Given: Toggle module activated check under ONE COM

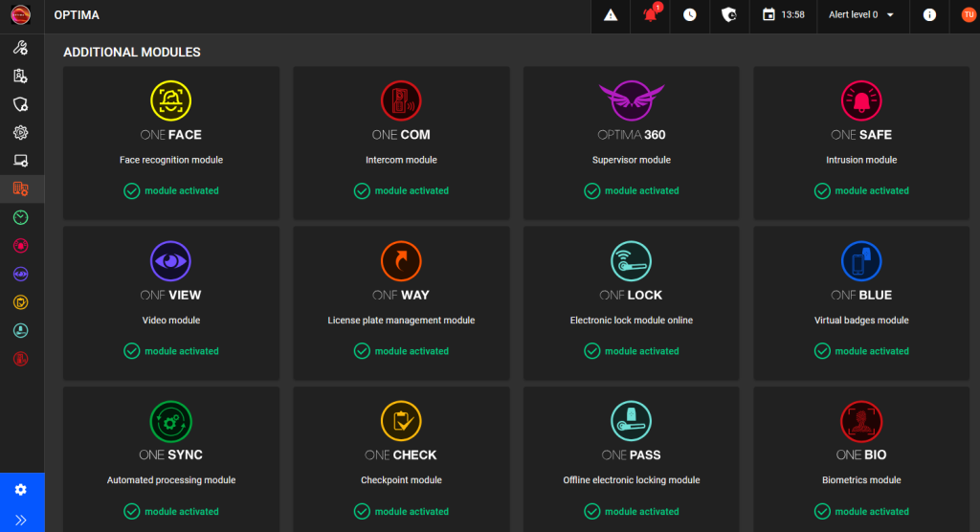Looking at the screenshot, I should [363, 191].
